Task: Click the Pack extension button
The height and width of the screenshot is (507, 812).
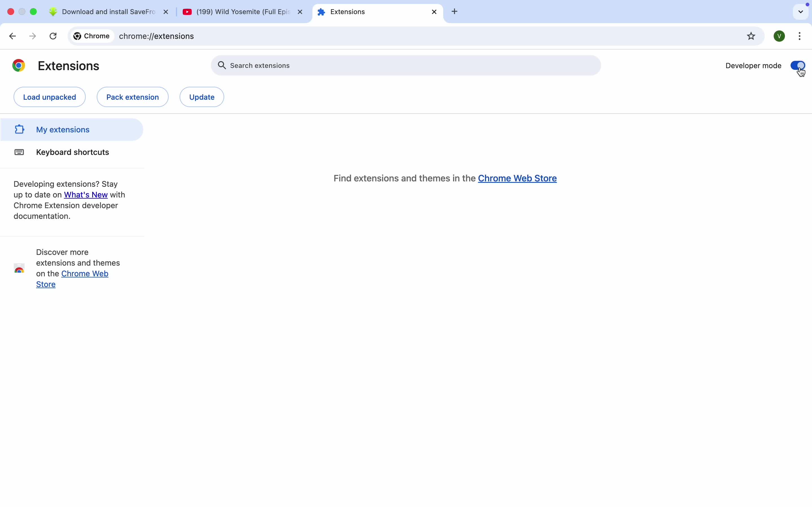Action: pos(133,97)
